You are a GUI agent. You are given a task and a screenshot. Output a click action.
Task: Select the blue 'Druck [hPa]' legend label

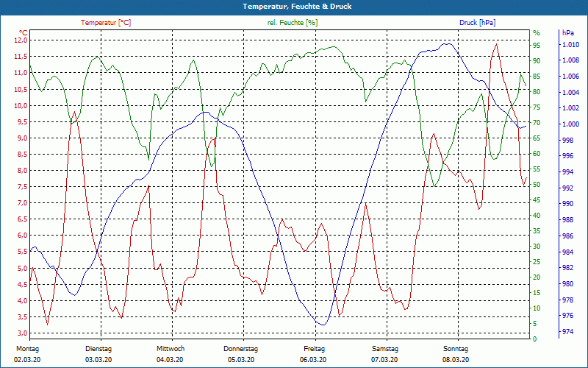point(477,23)
